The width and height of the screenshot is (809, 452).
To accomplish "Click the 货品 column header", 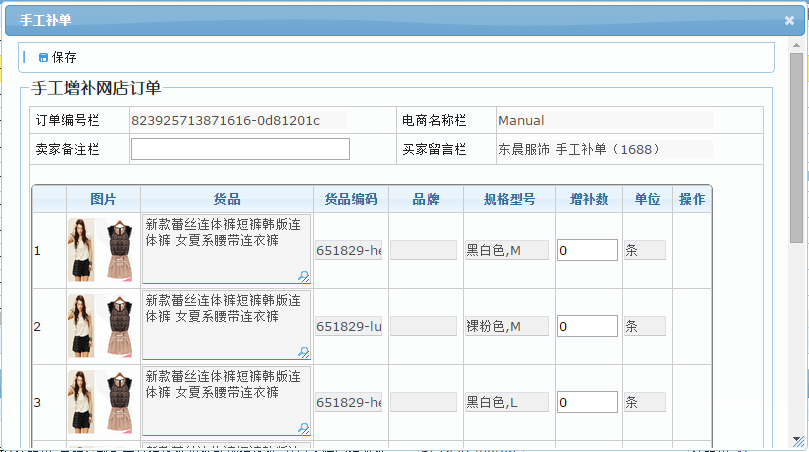I will point(227,199).
